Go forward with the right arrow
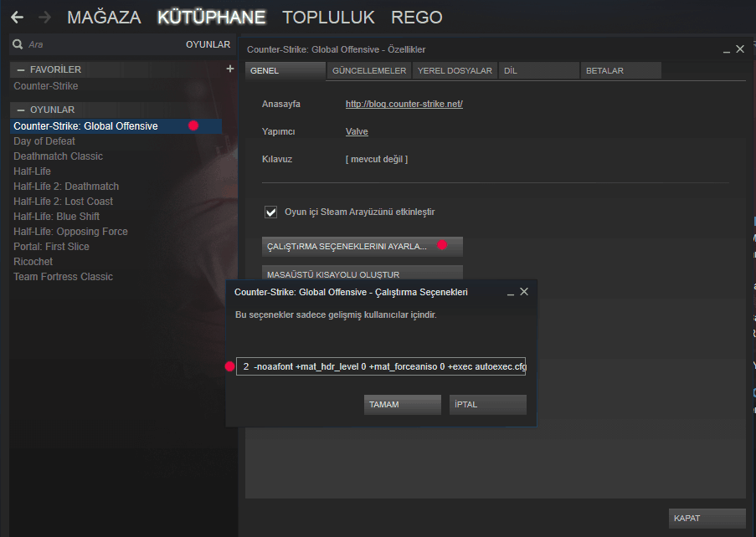 pyautogui.click(x=45, y=18)
